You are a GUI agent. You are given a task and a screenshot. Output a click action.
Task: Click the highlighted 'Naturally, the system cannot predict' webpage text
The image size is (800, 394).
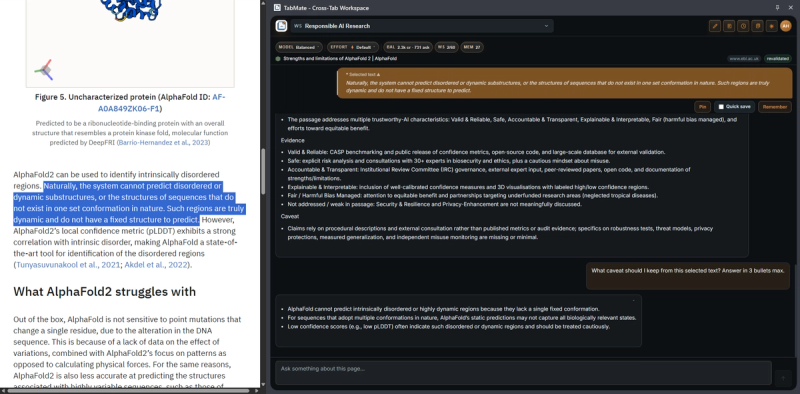pos(129,203)
